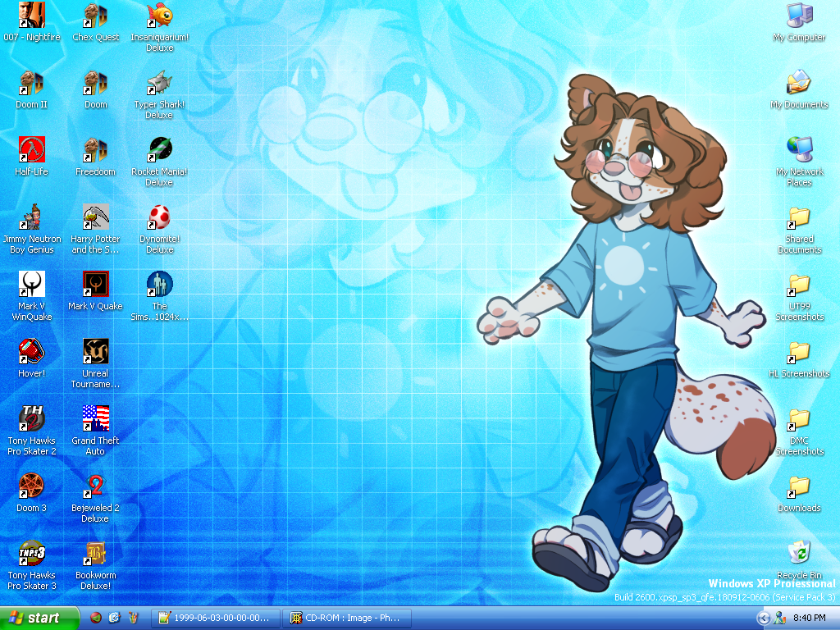Launch the Chex Quest desktop icon
Image resolution: width=840 pixels, height=630 pixels.
click(x=95, y=16)
